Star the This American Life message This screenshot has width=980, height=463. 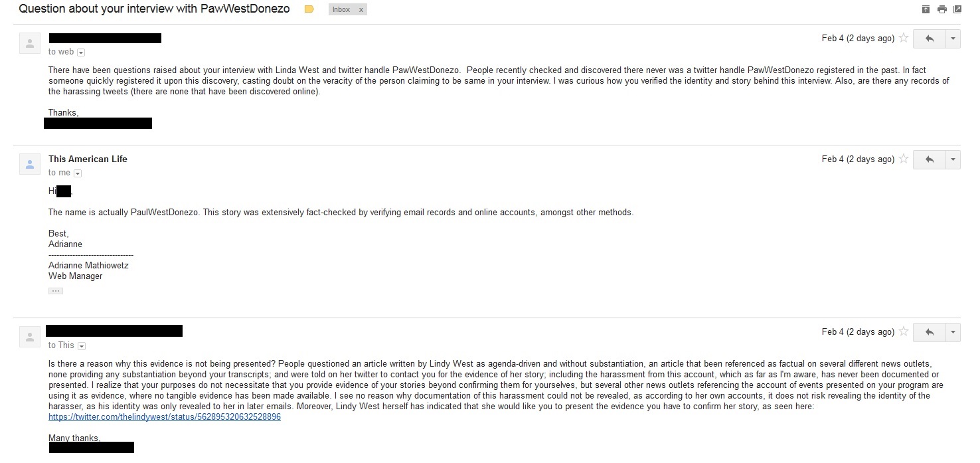click(x=903, y=159)
